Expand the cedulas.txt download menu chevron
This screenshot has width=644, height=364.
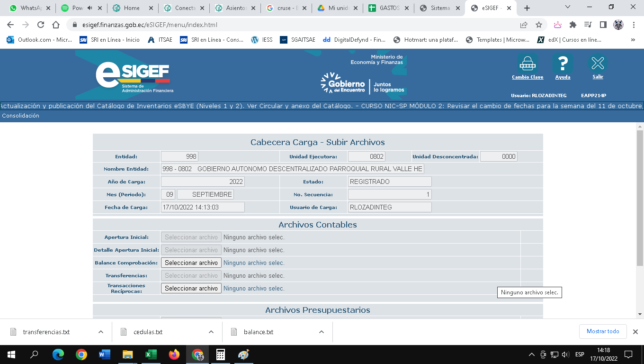[211, 332]
